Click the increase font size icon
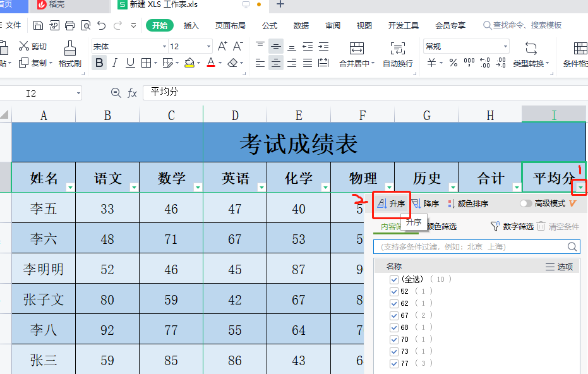 coord(222,46)
